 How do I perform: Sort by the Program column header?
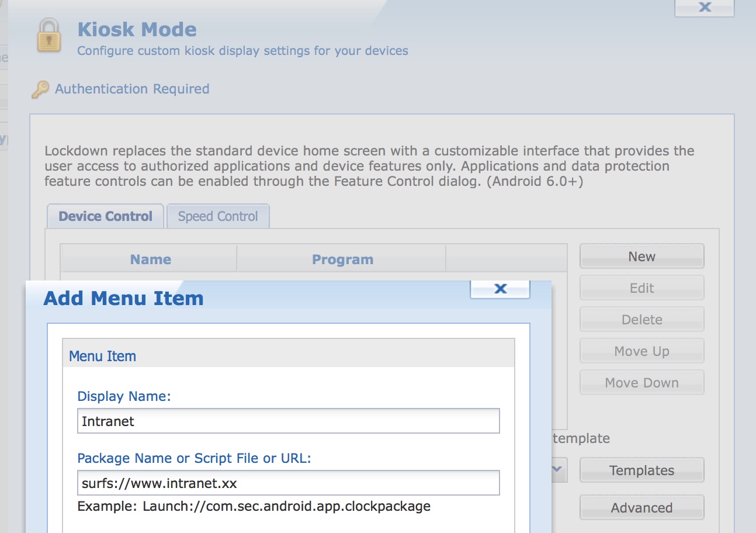point(342,259)
